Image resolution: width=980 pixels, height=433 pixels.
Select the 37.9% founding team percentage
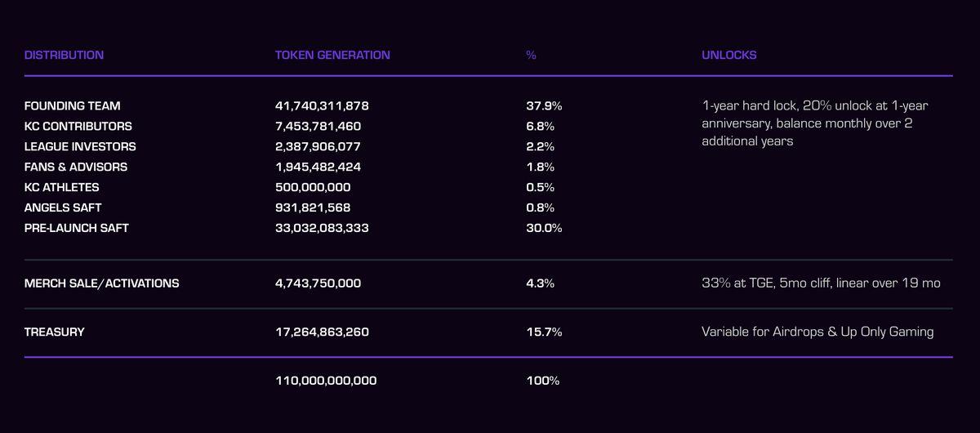click(x=544, y=106)
